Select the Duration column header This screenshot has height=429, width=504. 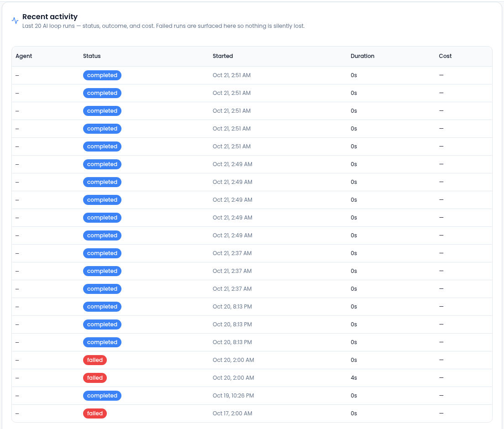pyautogui.click(x=362, y=56)
